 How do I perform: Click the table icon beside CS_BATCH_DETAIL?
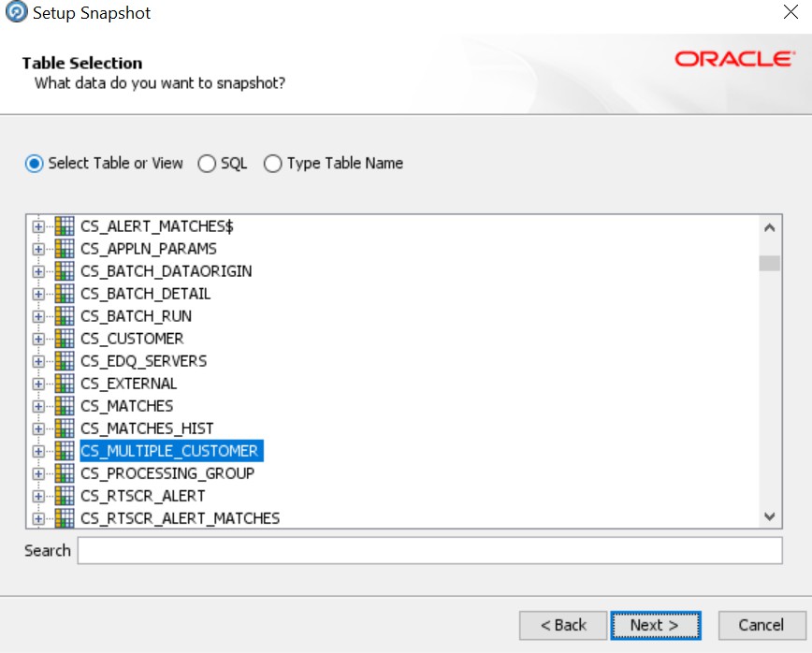click(x=65, y=294)
